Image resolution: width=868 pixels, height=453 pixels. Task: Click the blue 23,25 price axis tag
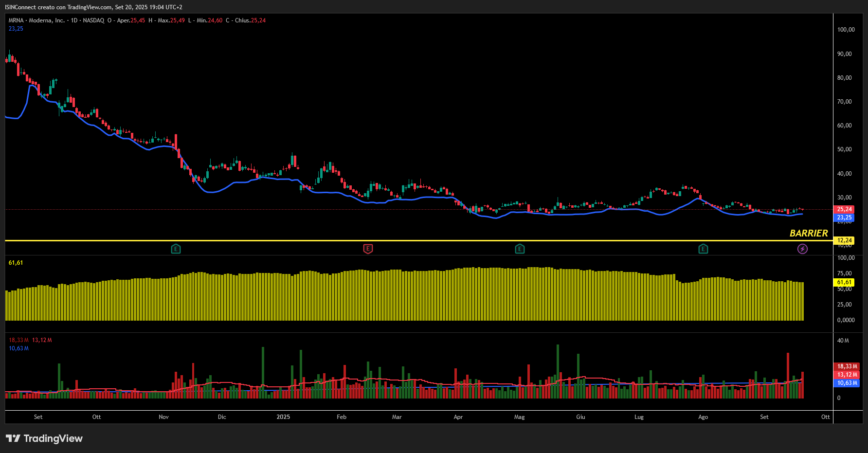844,217
